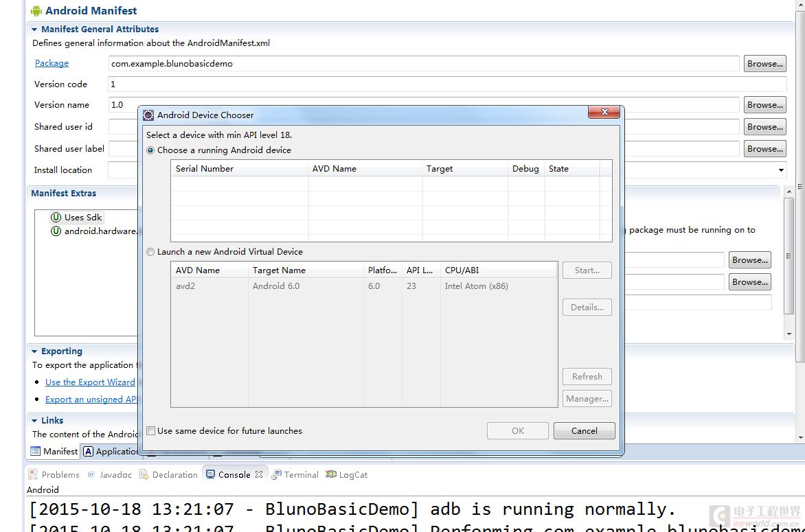Viewport: 805px width, 532px height.
Task: Click the Console view icon
Action: [x=210, y=474]
